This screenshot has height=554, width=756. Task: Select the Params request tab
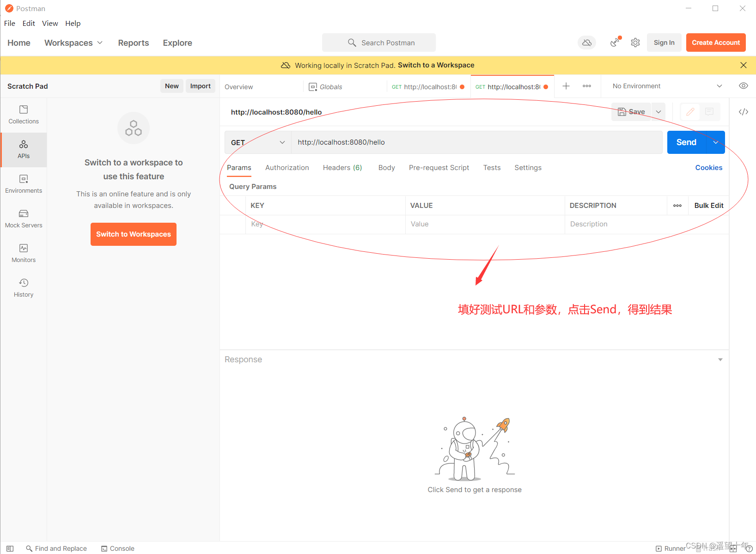point(239,168)
